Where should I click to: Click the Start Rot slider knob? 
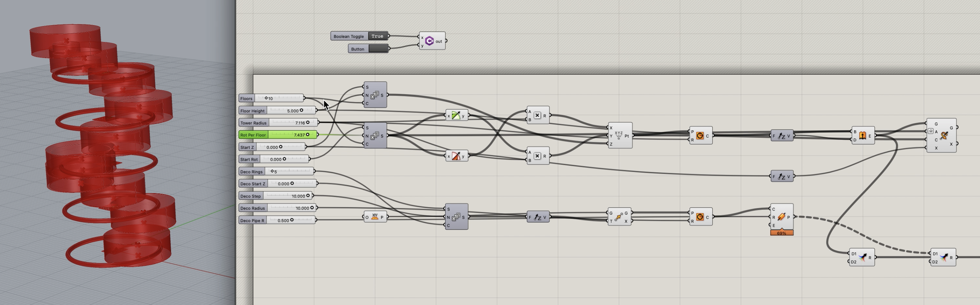(x=284, y=159)
